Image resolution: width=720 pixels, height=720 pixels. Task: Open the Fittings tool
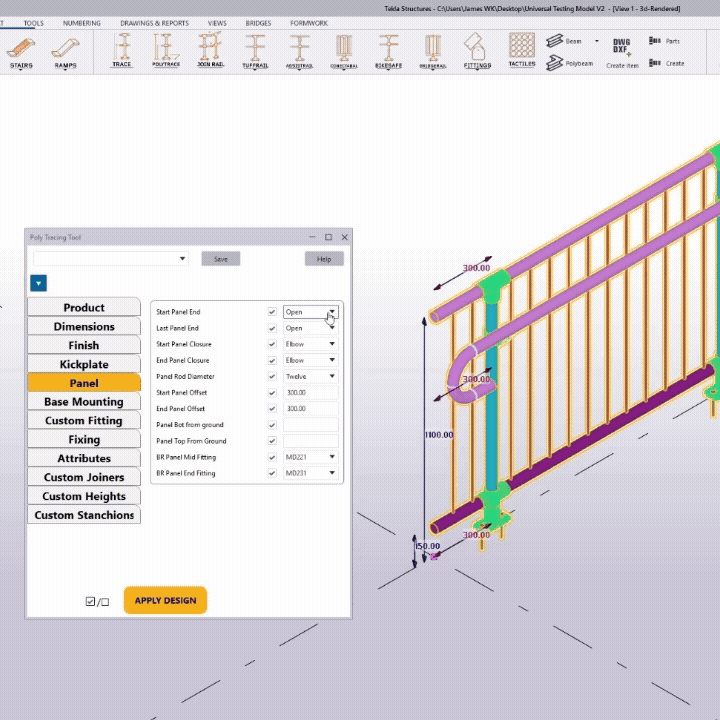pyautogui.click(x=478, y=50)
